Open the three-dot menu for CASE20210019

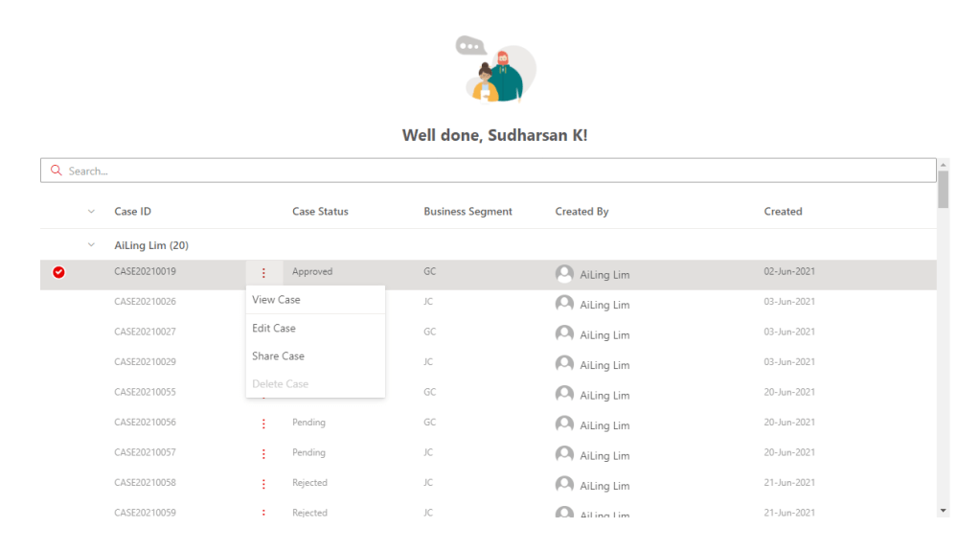263,273
